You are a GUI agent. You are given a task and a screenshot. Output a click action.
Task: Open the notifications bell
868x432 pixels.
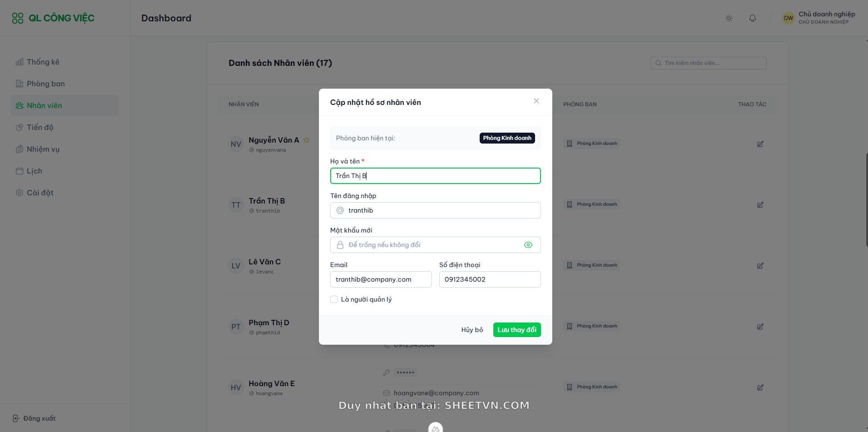point(753,18)
